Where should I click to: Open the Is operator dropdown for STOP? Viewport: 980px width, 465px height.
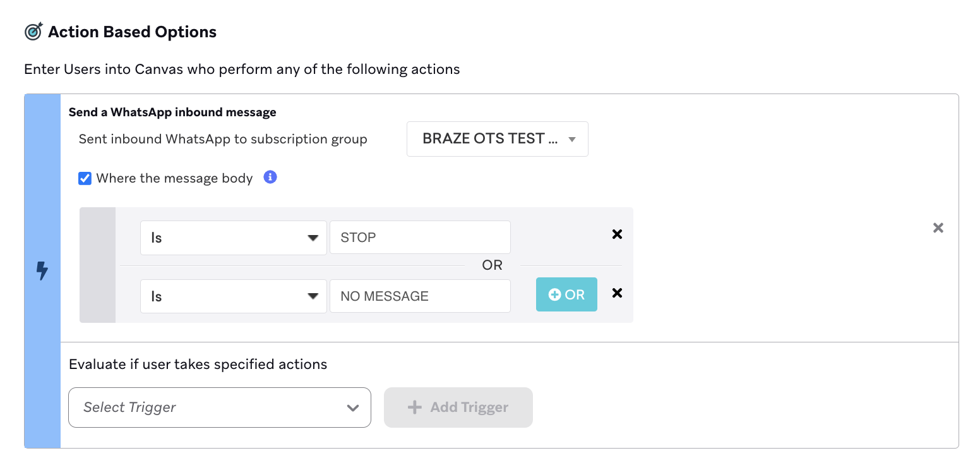234,238
